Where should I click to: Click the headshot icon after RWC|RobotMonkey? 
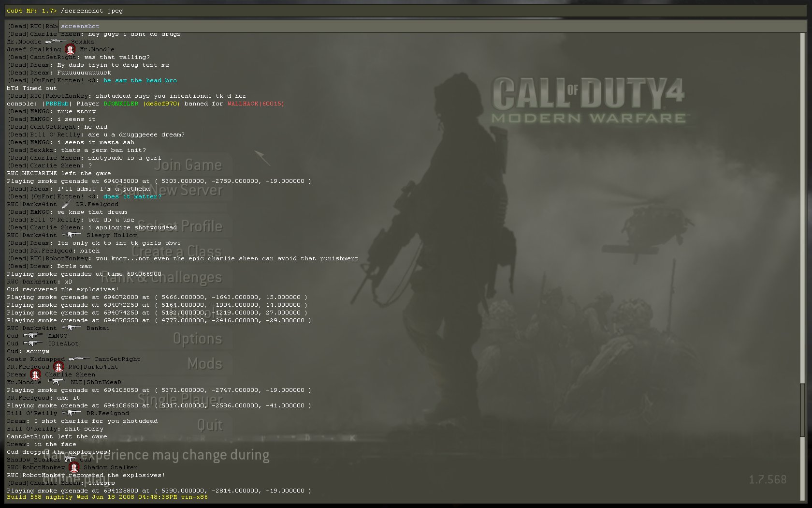[x=74, y=467]
